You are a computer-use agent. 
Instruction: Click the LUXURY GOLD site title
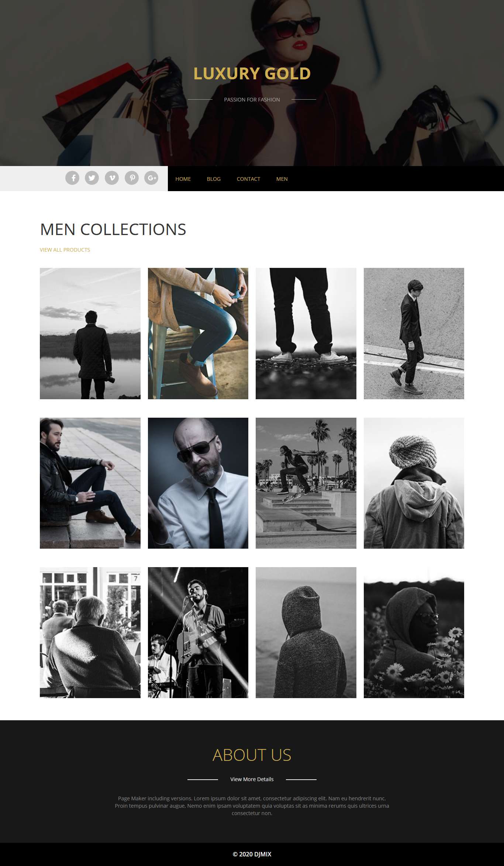pos(252,73)
